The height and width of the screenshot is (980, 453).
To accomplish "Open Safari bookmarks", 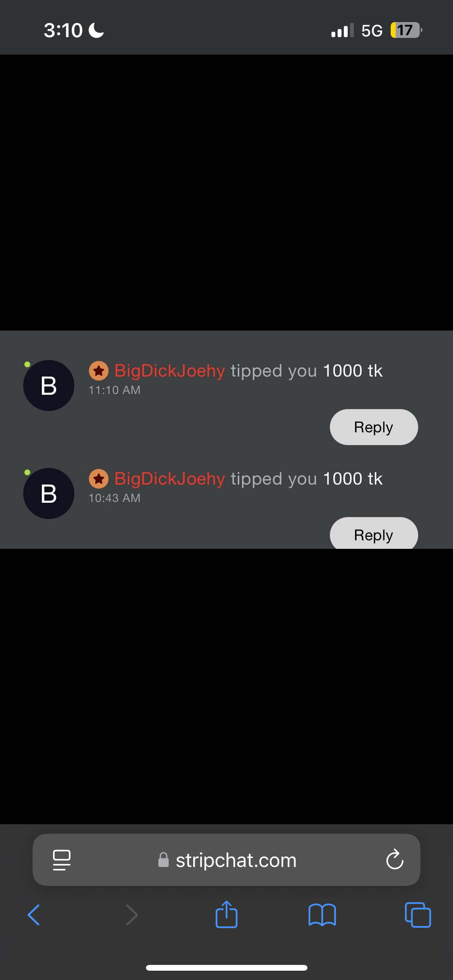I will (x=322, y=915).
